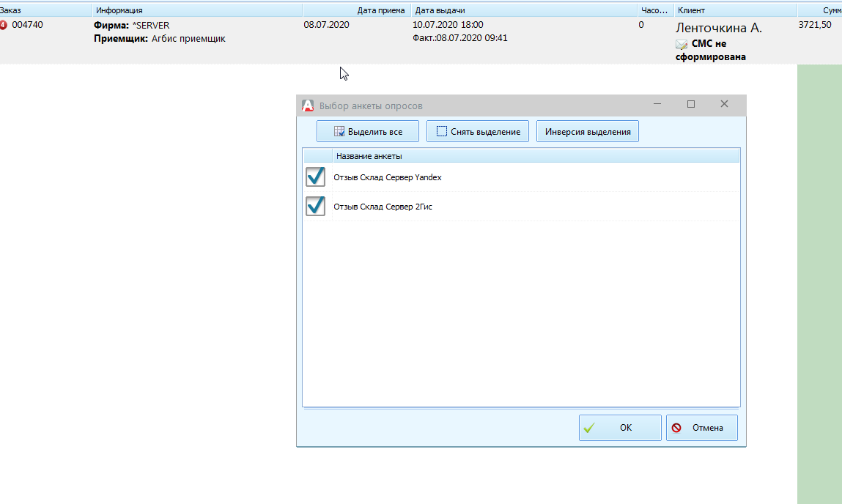Viewport: 842px width, 504px height.
Task: Click the app logo in the dialog title bar
Action: tap(309, 105)
